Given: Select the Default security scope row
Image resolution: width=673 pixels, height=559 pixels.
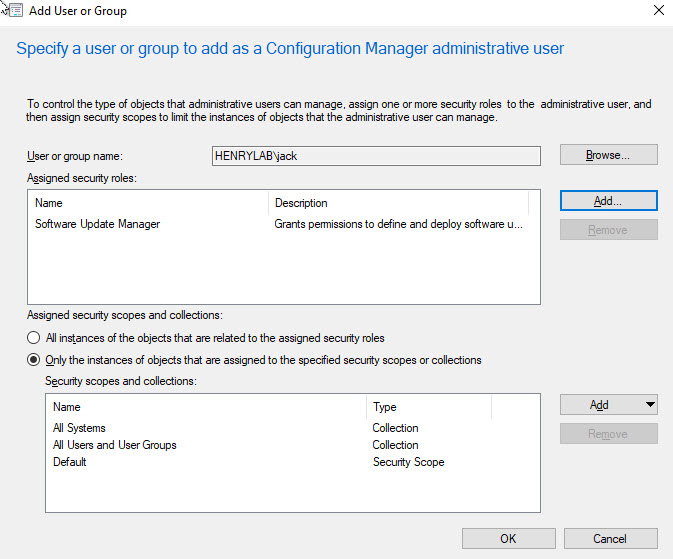Looking at the screenshot, I should (x=70, y=462).
